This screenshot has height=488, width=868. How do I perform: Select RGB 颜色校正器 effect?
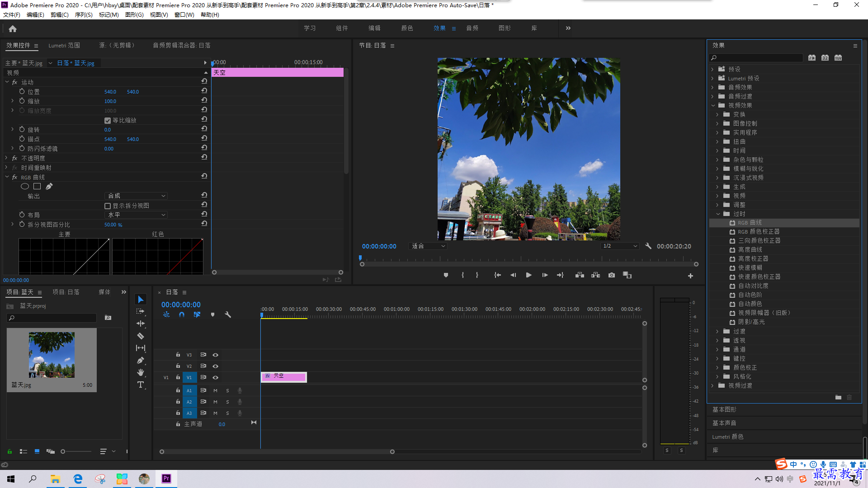click(x=759, y=232)
